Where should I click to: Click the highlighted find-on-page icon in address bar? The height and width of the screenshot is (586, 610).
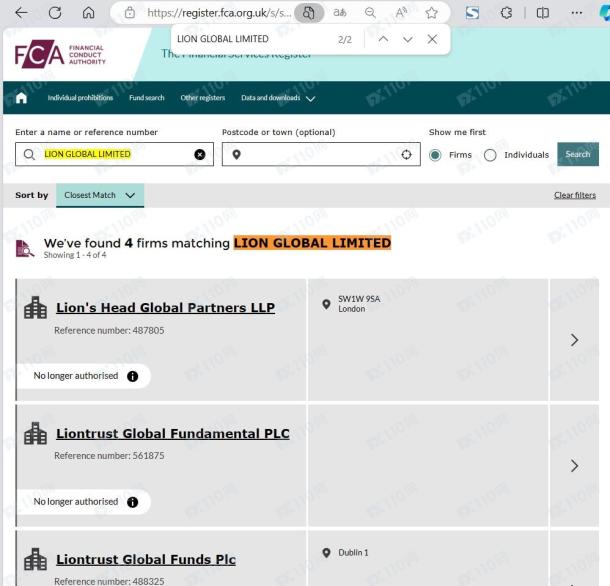pos(309,13)
